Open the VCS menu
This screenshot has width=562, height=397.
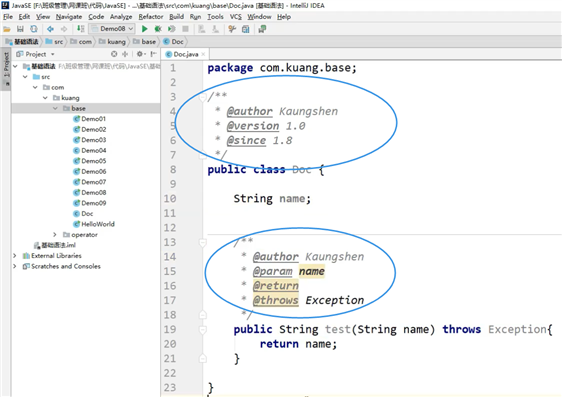[235, 17]
